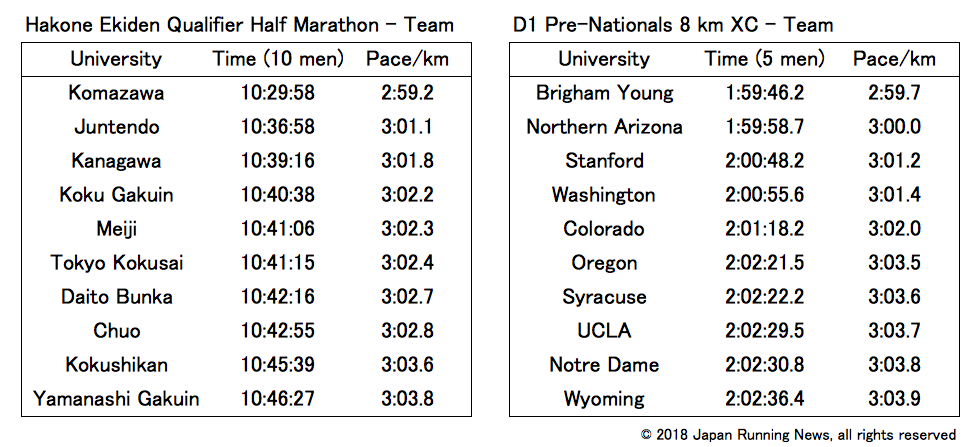
Task: Click Tokyo Kokusai team name
Action: point(116,263)
